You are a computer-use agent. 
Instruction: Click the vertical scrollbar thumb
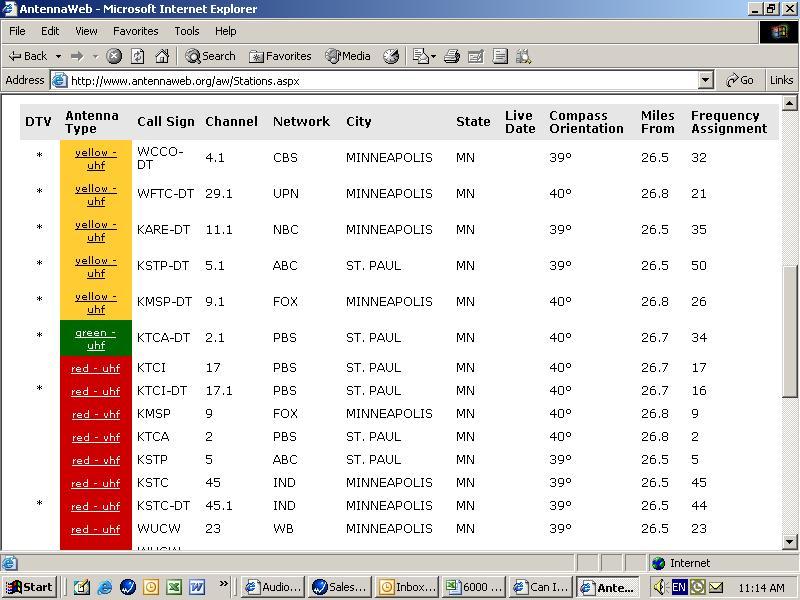tap(789, 330)
